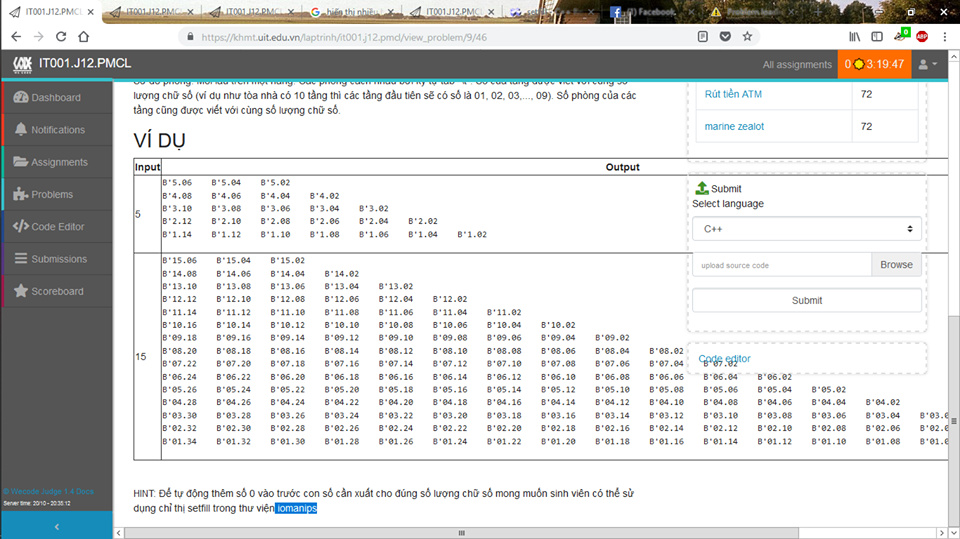The height and width of the screenshot is (539, 960).
Task: Click the Submissions list icon
Action: click(x=21, y=259)
